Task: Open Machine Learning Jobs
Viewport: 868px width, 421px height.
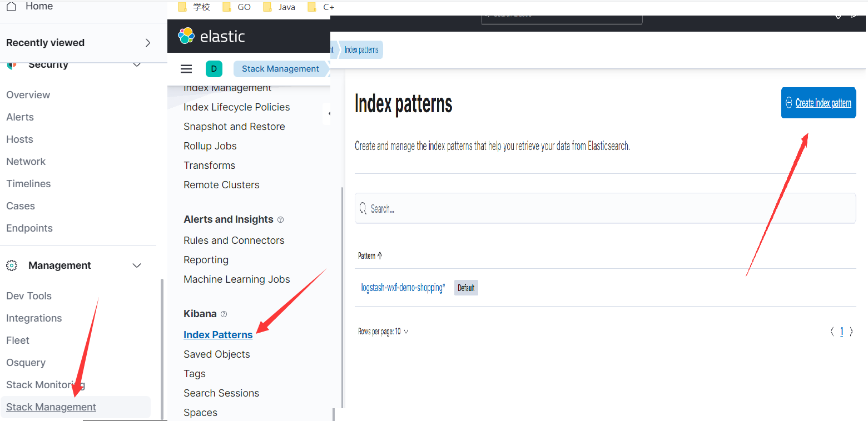Action: tap(237, 279)
